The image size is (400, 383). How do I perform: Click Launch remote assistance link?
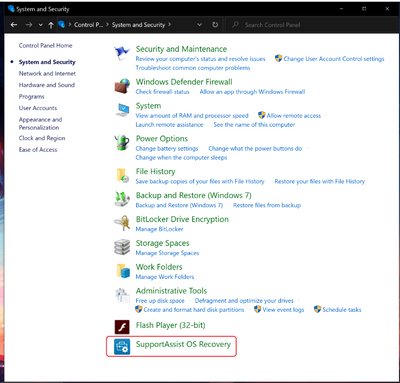(x=169, y=125)
